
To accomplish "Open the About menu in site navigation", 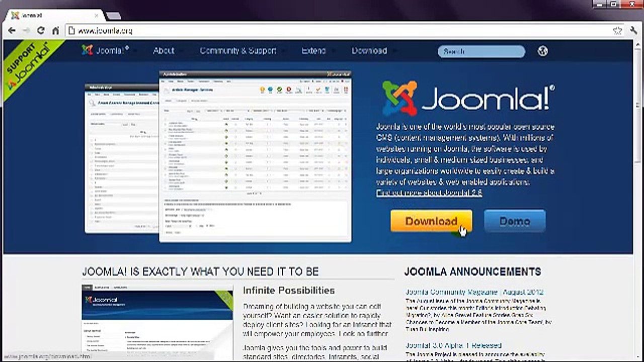I will coord(164,50).
